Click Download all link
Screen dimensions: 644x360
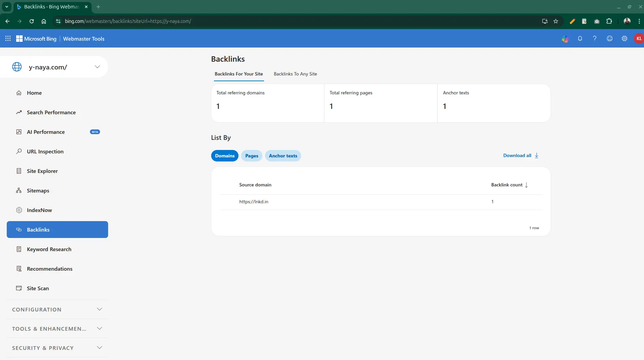(520, 155)
